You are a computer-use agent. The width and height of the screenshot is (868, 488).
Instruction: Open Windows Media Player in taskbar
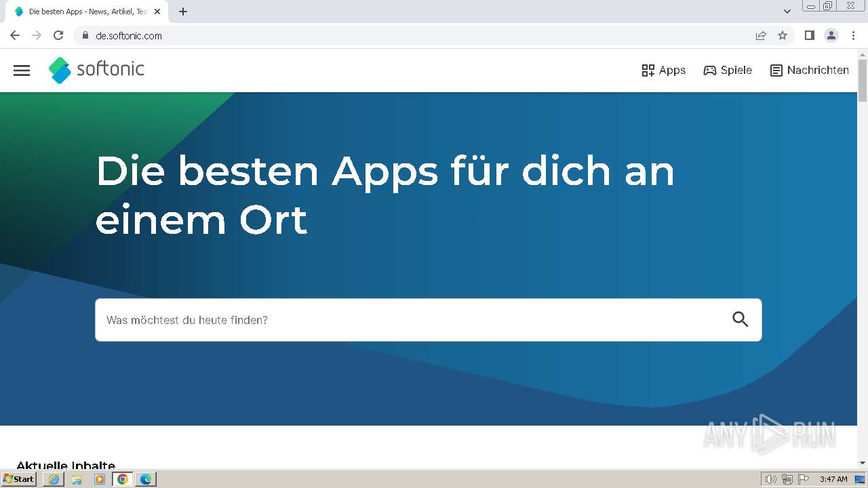pos(100,479)
